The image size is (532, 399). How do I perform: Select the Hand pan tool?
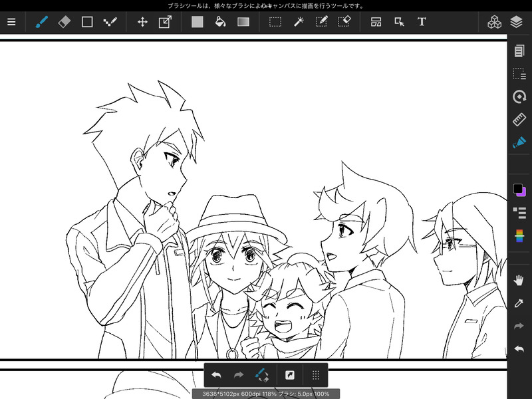(x=519, y=281)
